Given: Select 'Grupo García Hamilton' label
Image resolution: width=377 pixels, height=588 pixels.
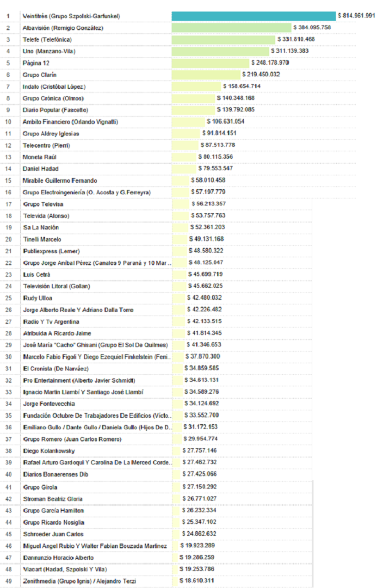Looking at the screenshot, I should pos(54,511).
